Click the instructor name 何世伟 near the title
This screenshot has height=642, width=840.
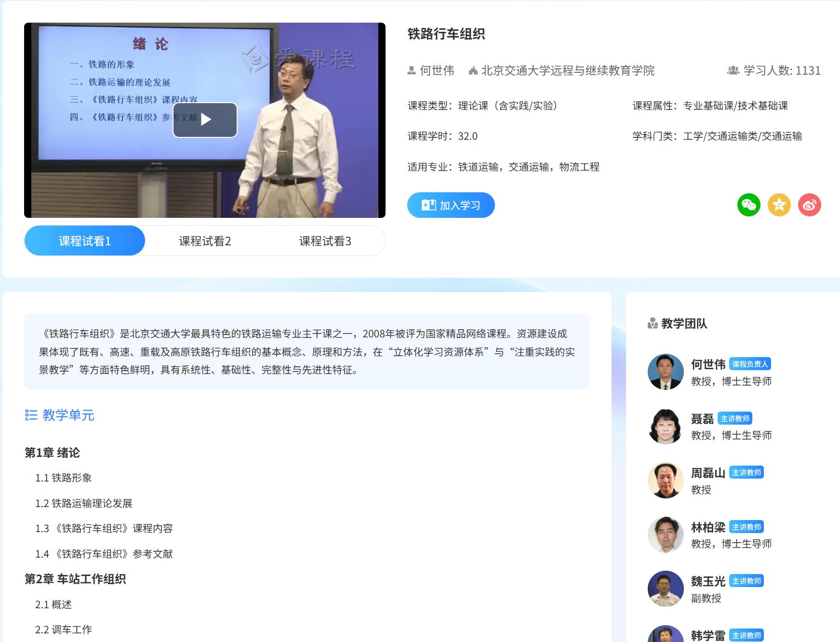(437, 70)
